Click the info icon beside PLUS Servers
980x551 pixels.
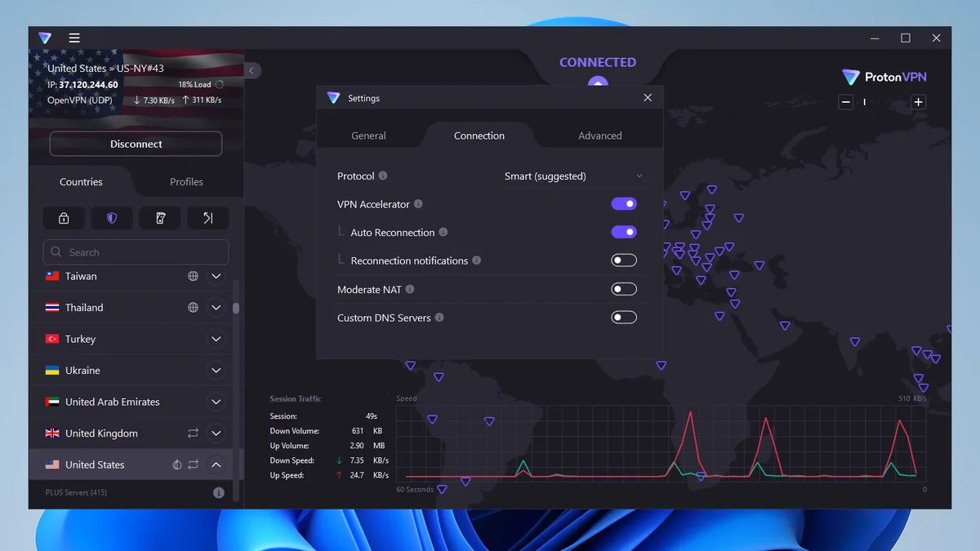[x=218, y=493]
